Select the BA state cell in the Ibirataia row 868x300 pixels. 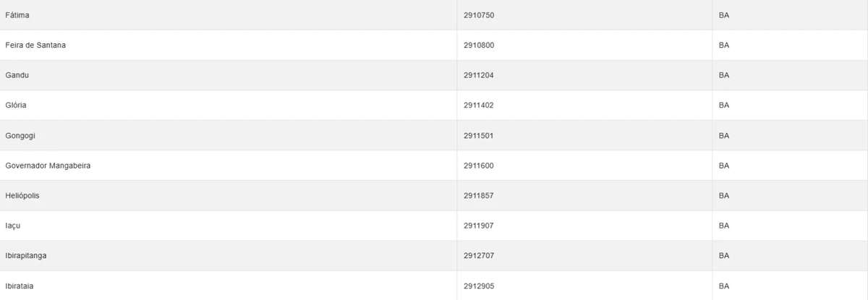[x=724, y=286]
